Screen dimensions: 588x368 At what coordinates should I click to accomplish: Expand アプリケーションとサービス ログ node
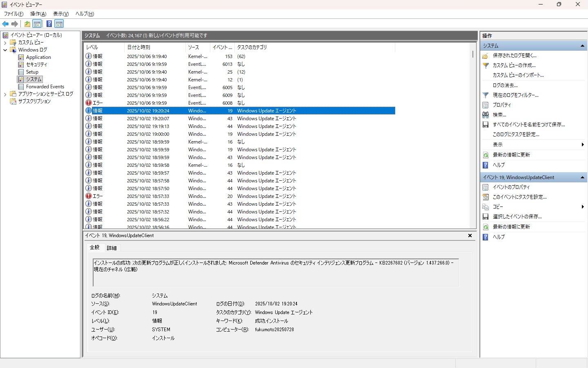[5, 94]
